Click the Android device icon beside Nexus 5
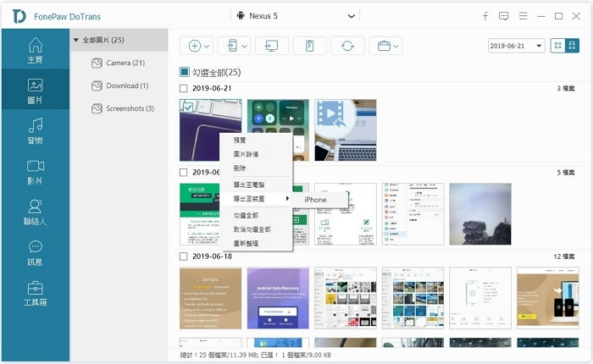Viewport: 593px width, 364px height. tap(241, 16)
